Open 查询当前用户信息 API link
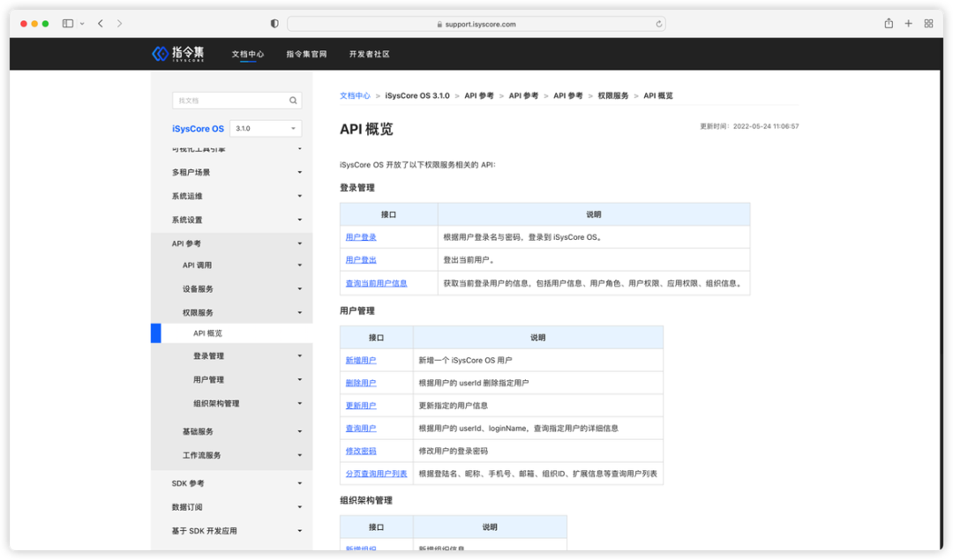Image resolution: width=953 pixels, height=560 pixels. [376, 283]
